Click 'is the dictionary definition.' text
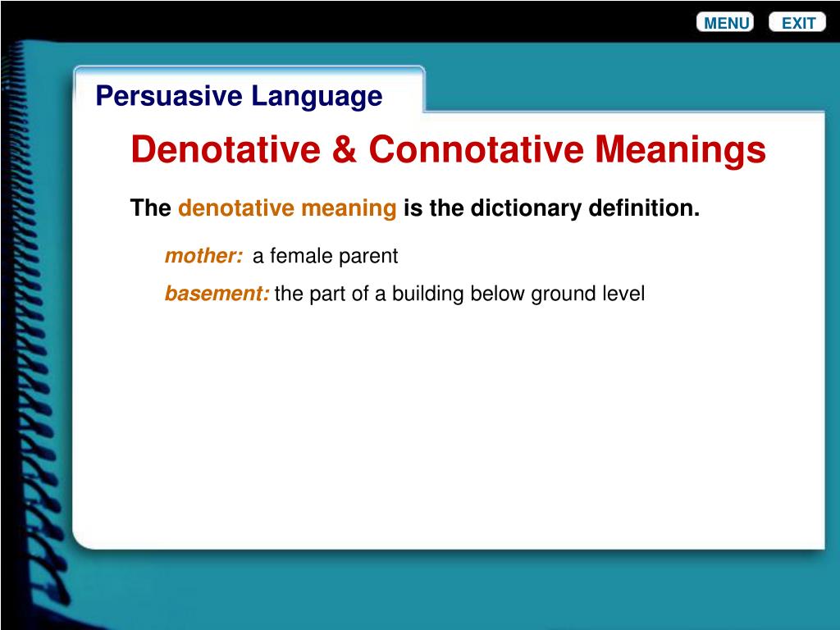The width and height of the screenshot is (840, 630). click(552, 208)
